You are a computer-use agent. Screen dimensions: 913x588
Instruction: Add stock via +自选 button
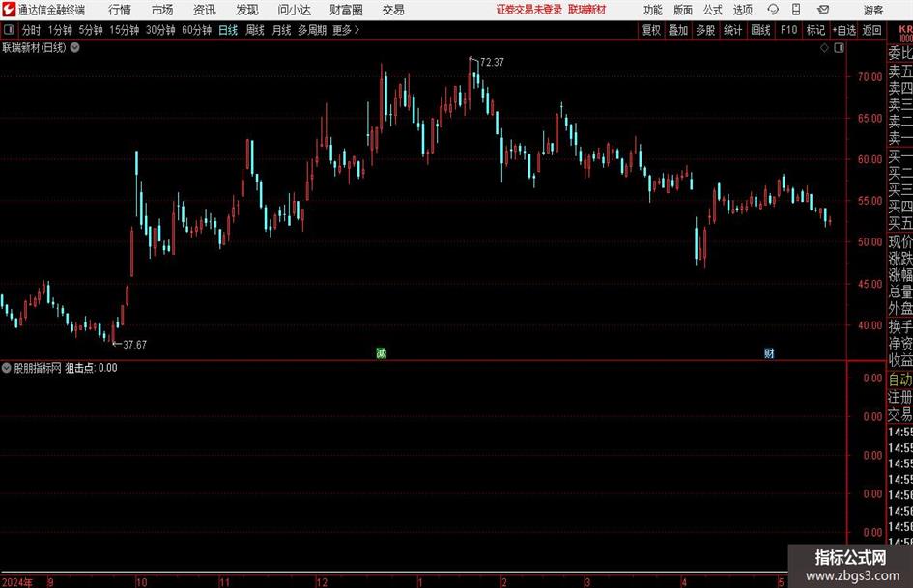pyautogui.click(x=843, y=30)
